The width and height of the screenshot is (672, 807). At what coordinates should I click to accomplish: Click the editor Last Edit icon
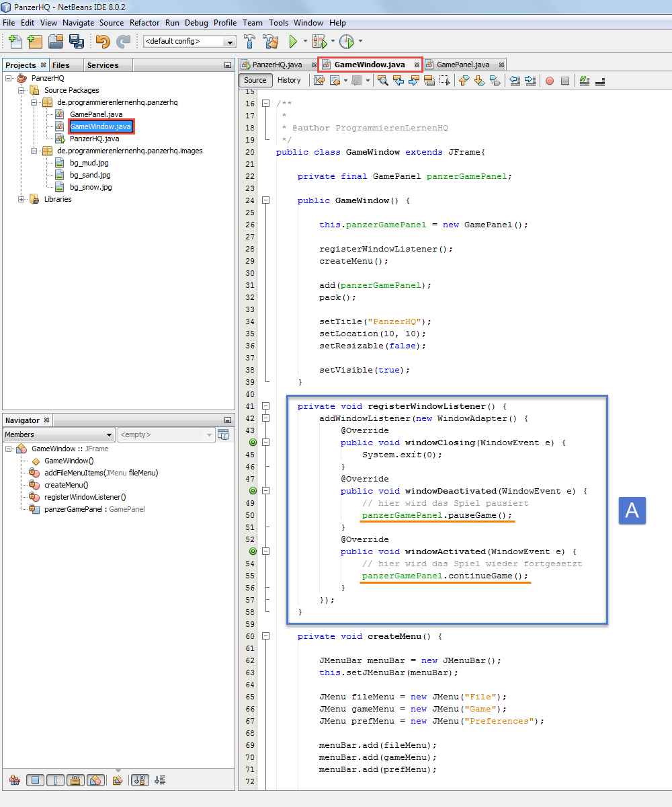pyautogui.click(x=319, y=81)
